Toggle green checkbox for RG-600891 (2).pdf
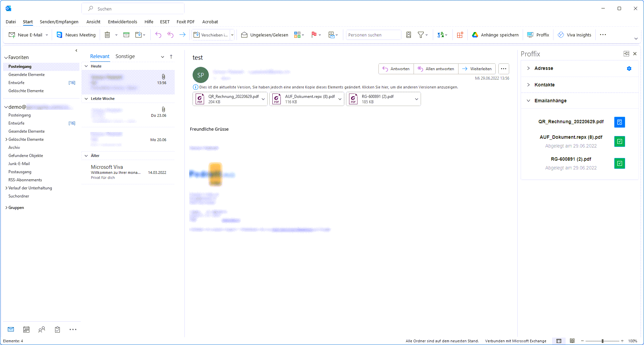Viewport: 644px width, 345px height. tap(619, 163)
